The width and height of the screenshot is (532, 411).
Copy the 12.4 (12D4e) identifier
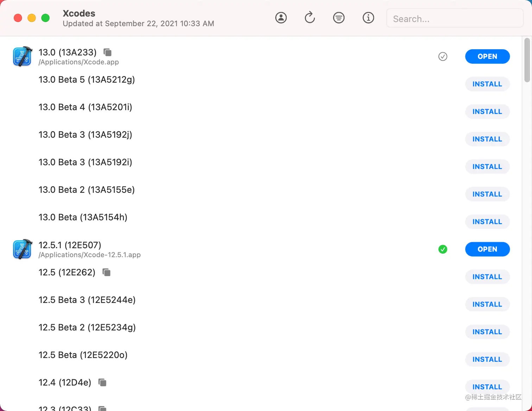pos(102,382)
